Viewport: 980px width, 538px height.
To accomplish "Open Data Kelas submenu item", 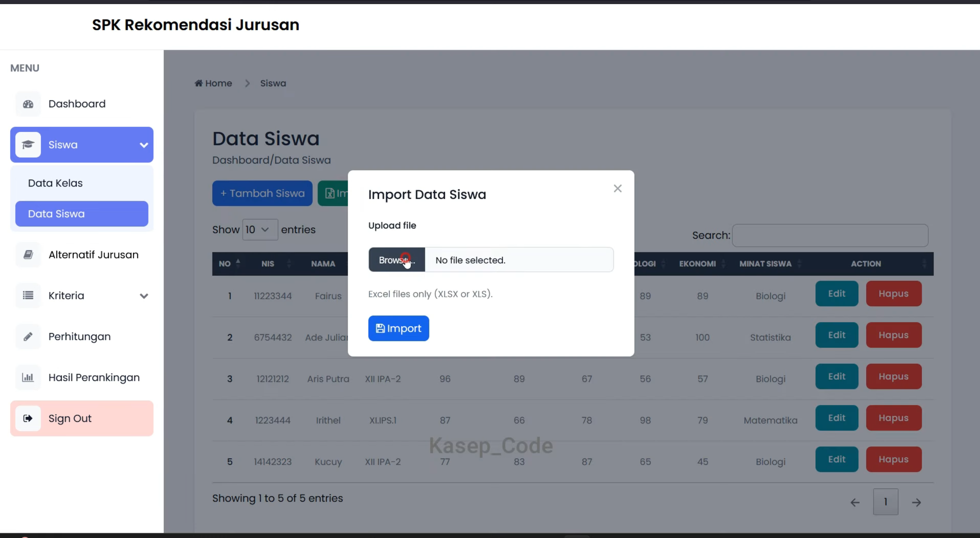I will point(82,183).
